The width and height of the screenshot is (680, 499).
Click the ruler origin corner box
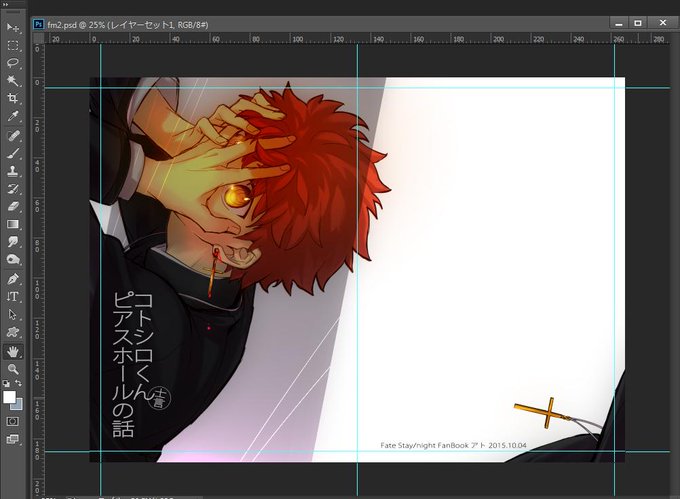pyautogui.click(x=39, y=39)
